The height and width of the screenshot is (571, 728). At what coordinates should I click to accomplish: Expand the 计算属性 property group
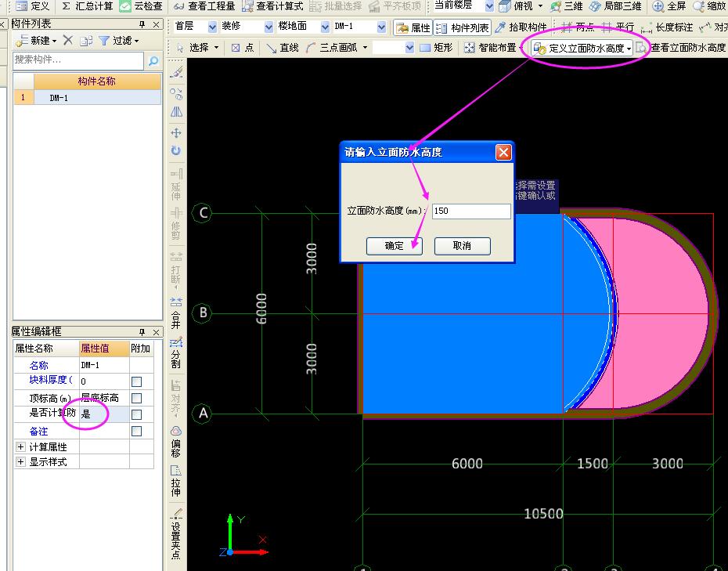click(20, 446)
